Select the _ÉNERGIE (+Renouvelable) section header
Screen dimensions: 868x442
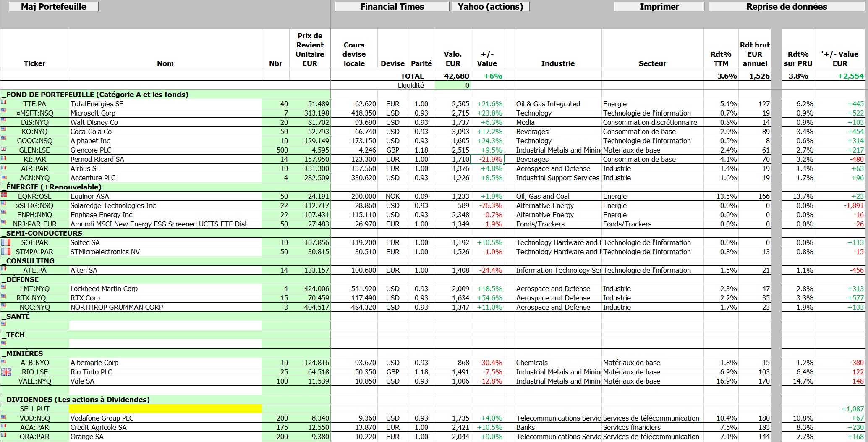tap(165, 187)
